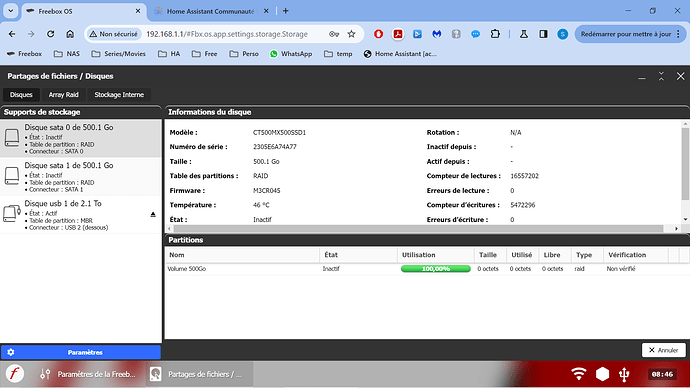Click the browser forward arrow

click(x=31, y=34)
